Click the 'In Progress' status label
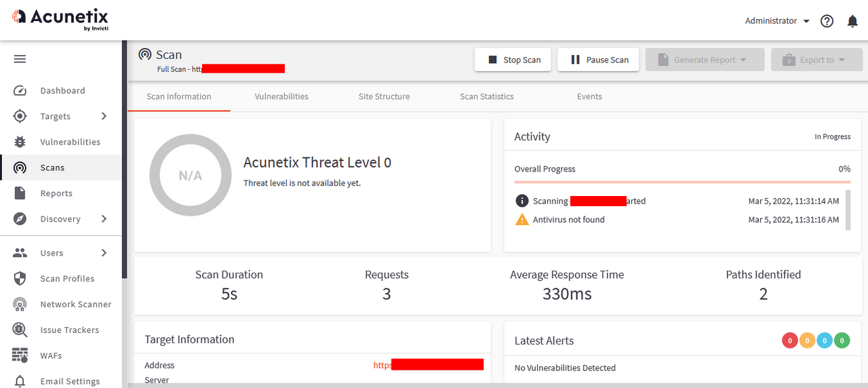The height and width of the screenshot is (388, 868). coord(833,136)
